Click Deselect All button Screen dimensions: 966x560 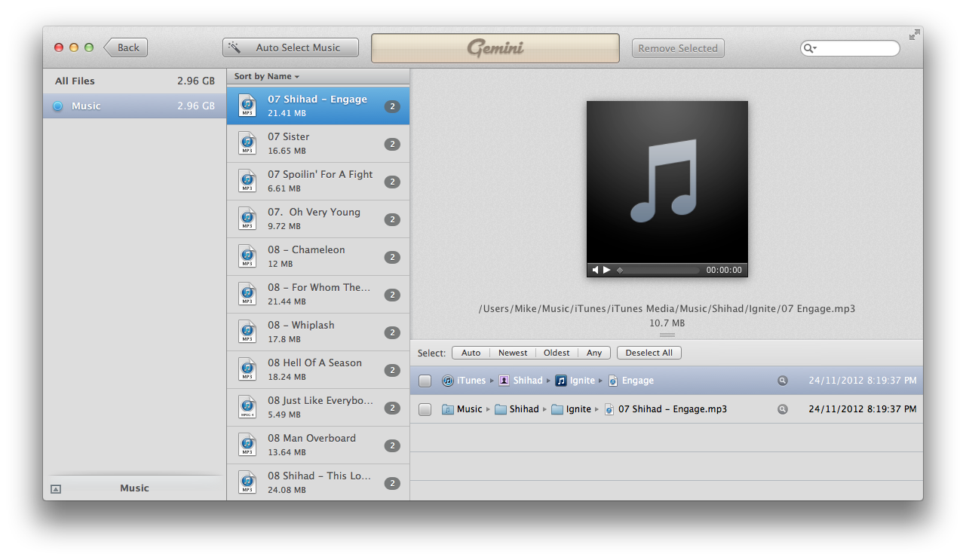649,353
